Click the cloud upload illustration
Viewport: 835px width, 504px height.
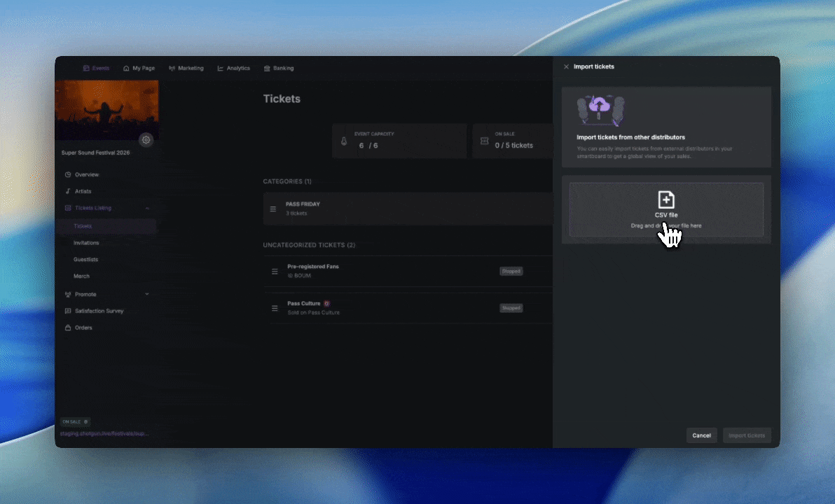click(x=600, y=110)
